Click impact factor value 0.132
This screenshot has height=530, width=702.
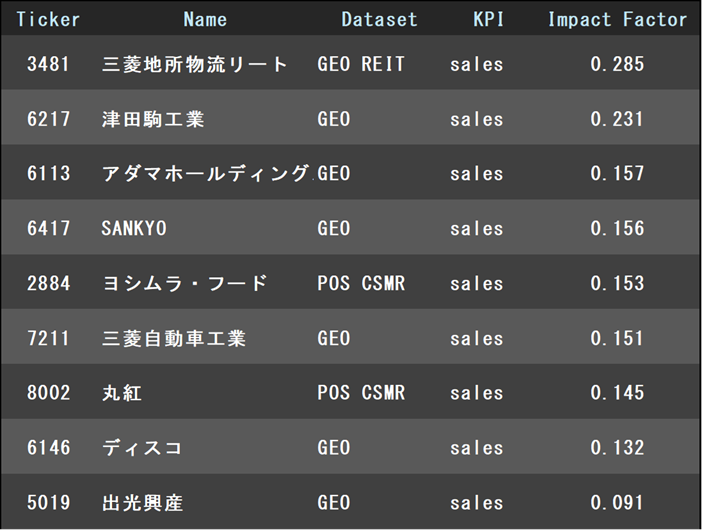pos(617,448)
